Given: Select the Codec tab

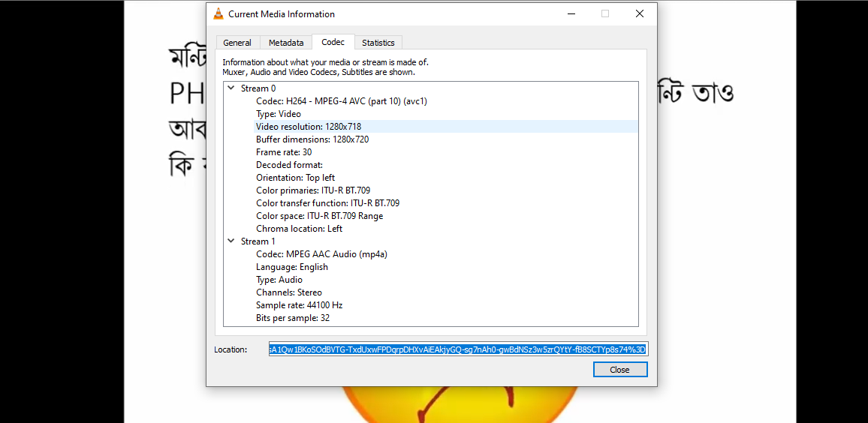Looking at the screenshot, I should pyautogui.click(x=333, y=41).
